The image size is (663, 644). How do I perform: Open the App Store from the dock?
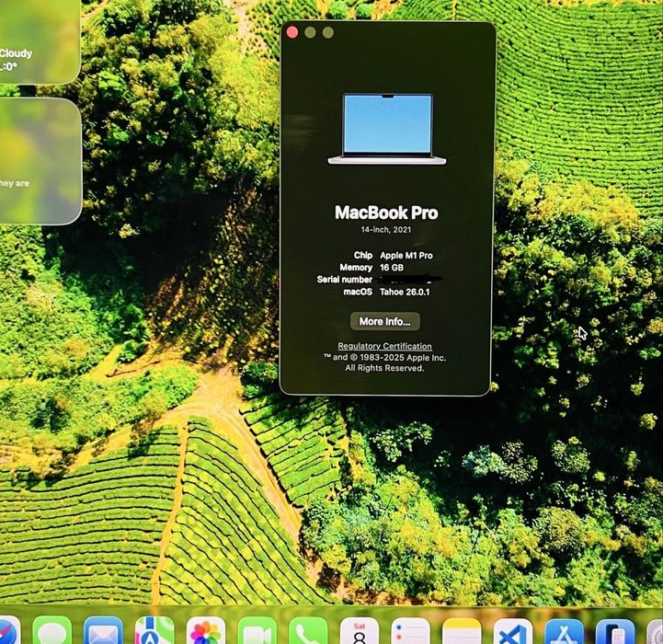tap(564, 631)
